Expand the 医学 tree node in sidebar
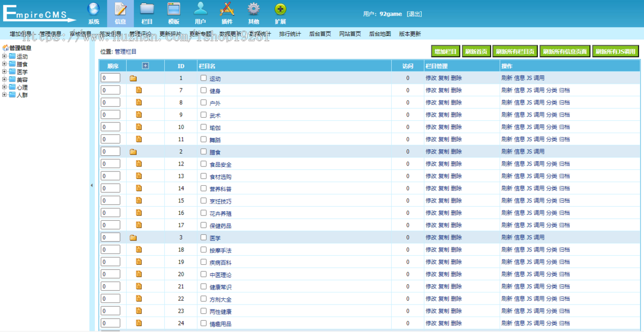644x332 pixels. click(x=4, y=71)
